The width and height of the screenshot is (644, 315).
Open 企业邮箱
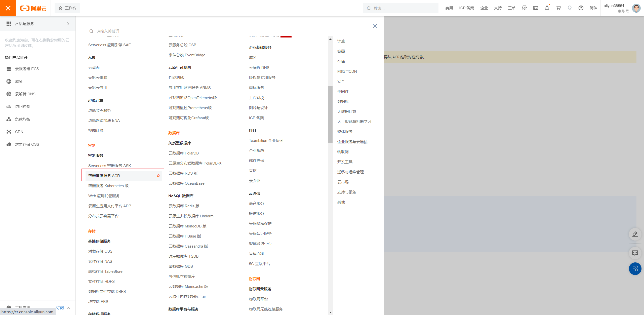[x=256, y=151]
